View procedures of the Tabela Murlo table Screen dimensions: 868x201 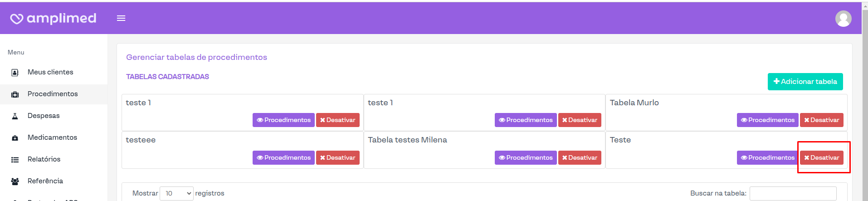(x=767, y=120)
